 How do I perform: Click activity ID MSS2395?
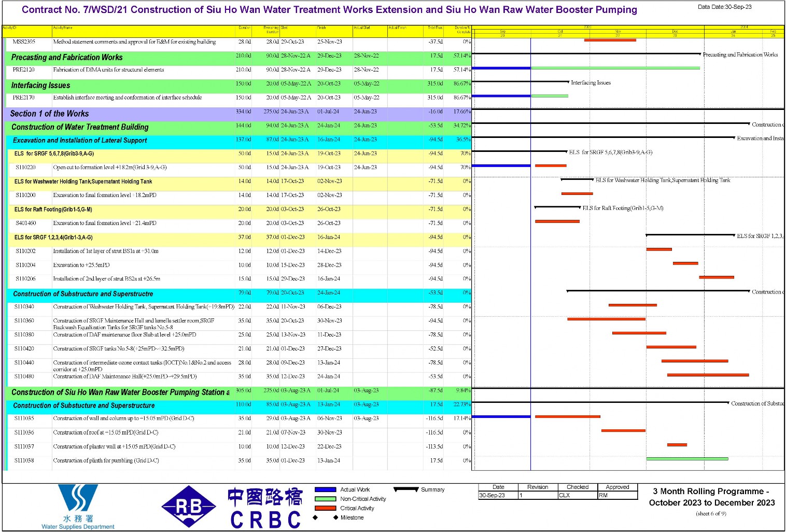[24, 42]
